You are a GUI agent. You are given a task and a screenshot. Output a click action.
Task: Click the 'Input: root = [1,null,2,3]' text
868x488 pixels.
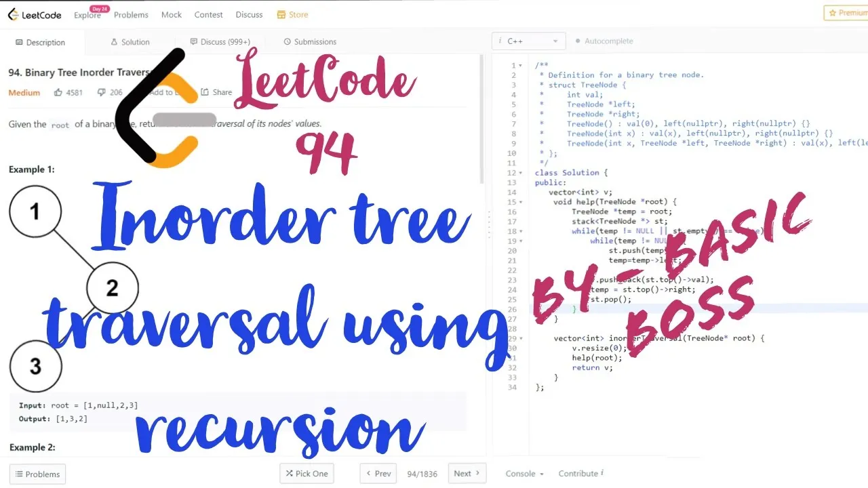(78, 405)
